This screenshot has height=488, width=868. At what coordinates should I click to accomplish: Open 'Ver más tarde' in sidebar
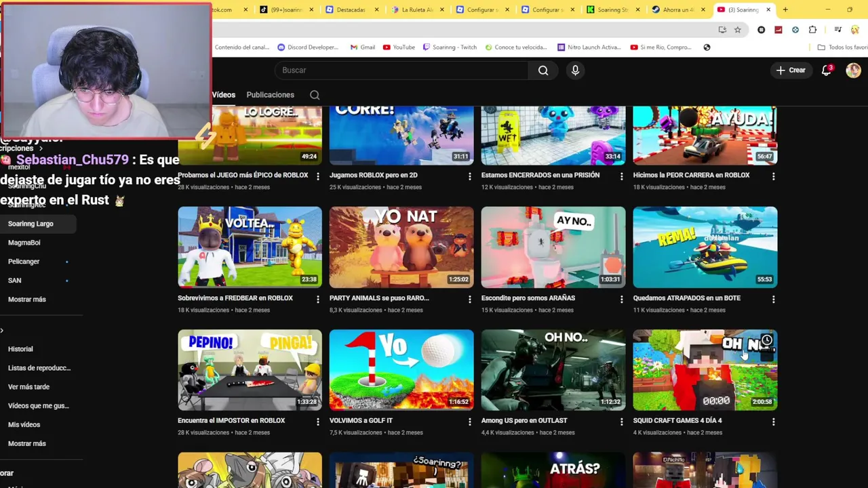tap(28, 387)
